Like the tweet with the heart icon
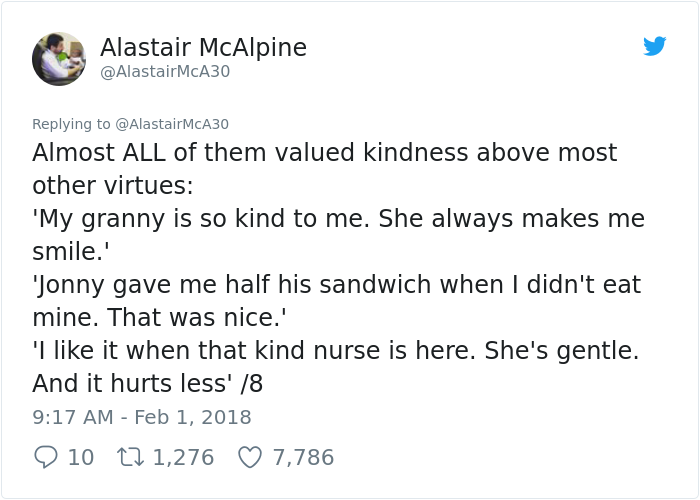This screenshot has height=500, width=700. [250, 457]
